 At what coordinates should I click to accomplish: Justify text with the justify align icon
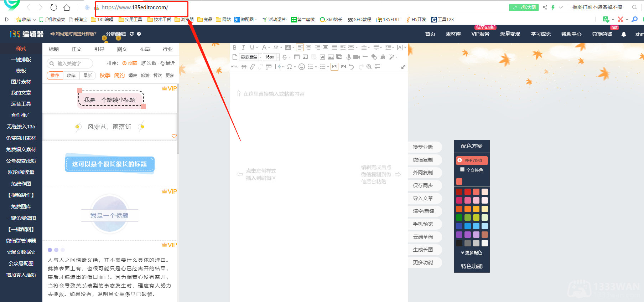tap(334, 47)
